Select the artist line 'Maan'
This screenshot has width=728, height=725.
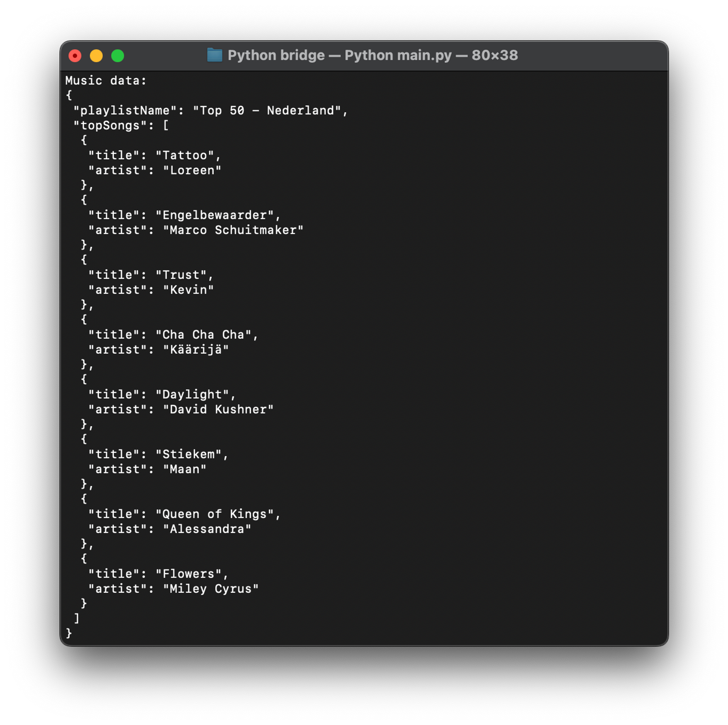pos(147,469)
